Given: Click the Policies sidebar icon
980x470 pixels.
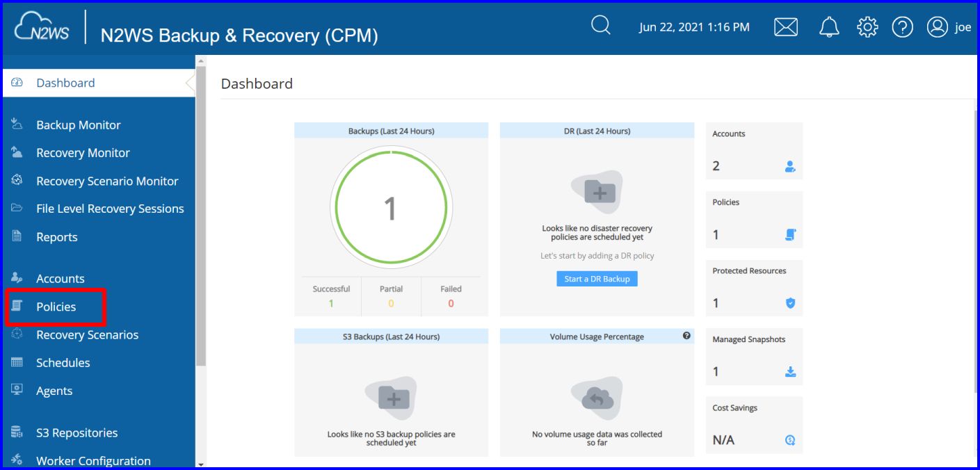Looking at the screenshot, I should (17, 306).
